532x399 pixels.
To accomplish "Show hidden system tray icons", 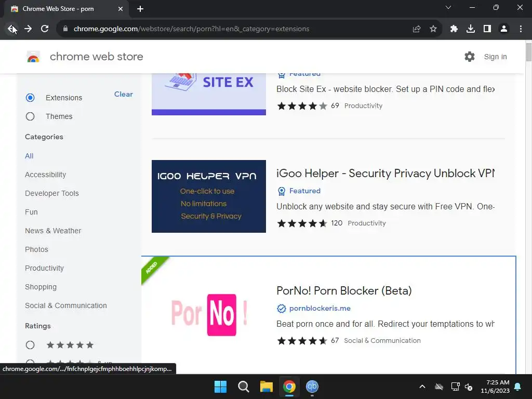I will pyautogui.click(x=422, y=387).
